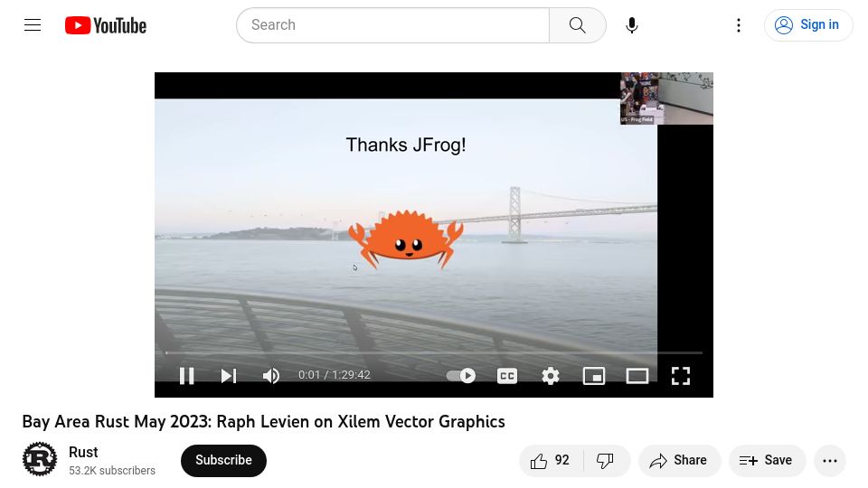Viewport: 868px width, 488px height.
Task: Pause the video
Action: 187,376
